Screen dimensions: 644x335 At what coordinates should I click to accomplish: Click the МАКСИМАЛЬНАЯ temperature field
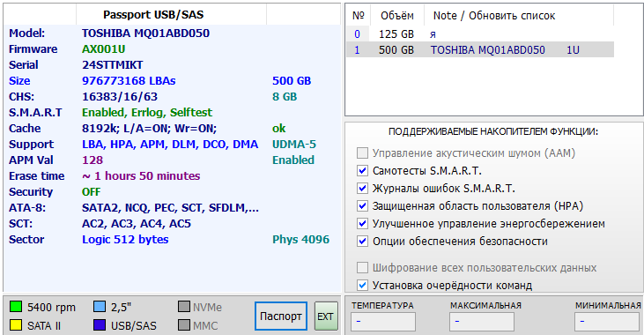pos(481,322)
